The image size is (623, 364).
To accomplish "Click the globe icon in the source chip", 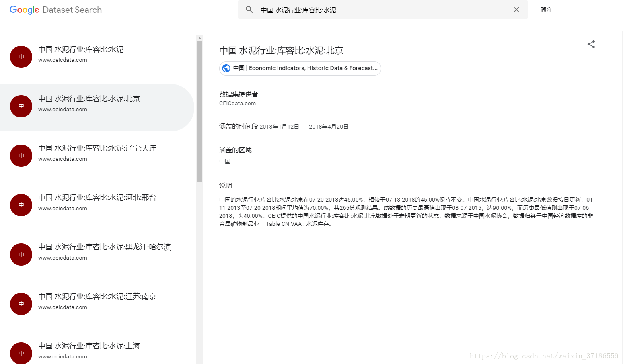I will coord(226,68).
